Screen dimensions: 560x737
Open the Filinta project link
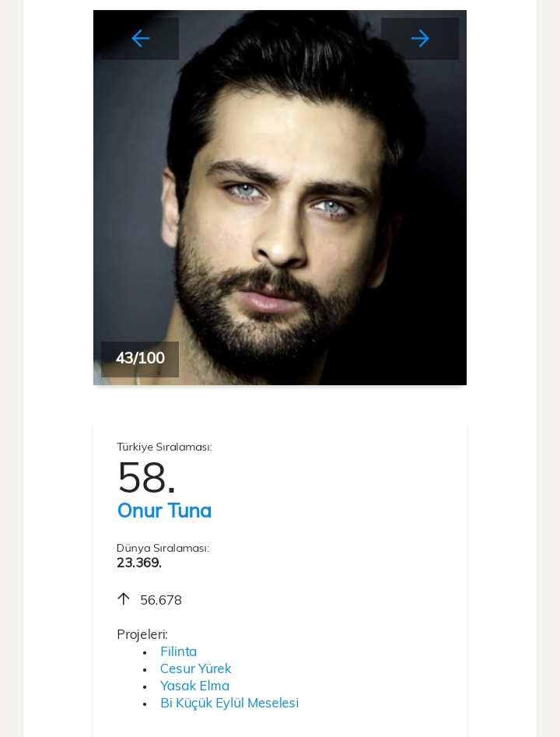tap(178, 651)
